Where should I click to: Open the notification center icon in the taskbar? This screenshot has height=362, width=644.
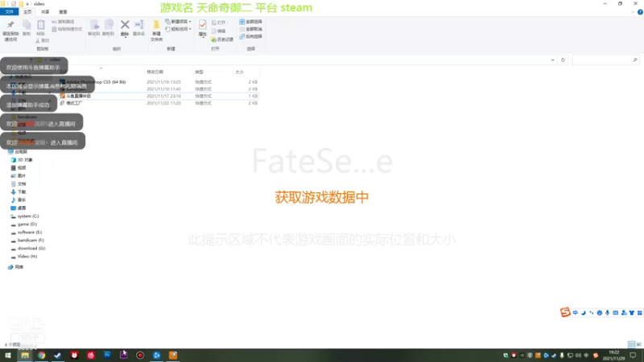point(633,356)
